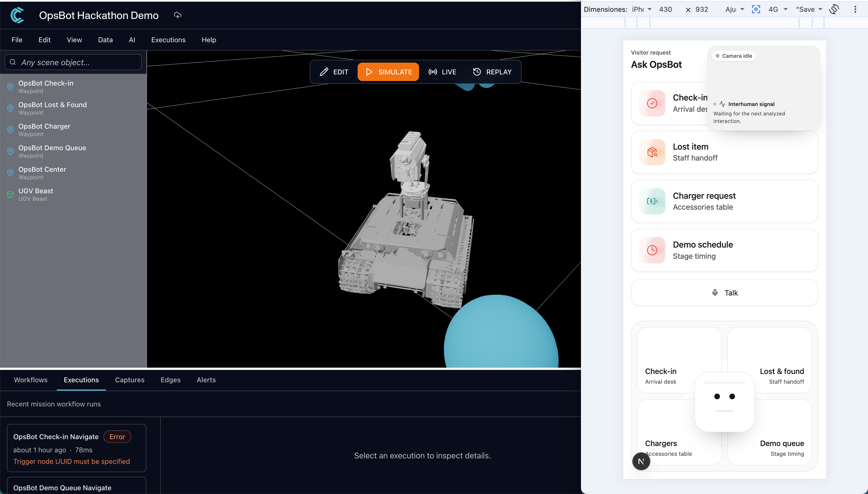Click the round N badge icon

[641, 461]
